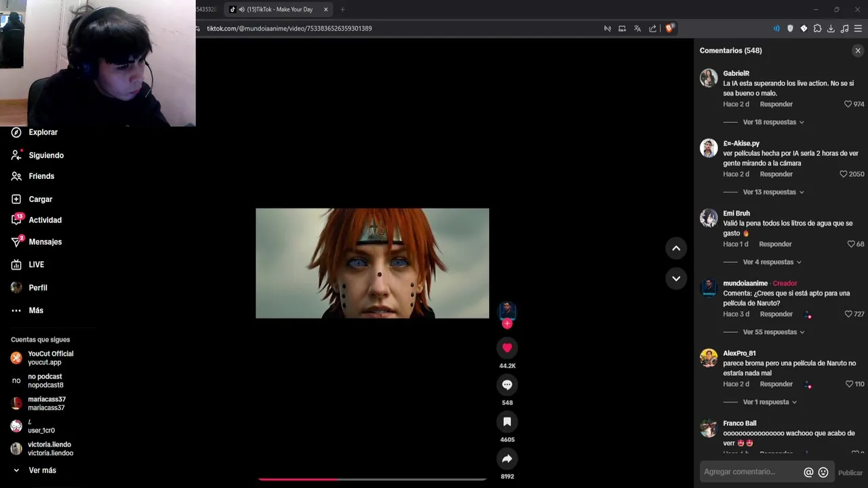Go to previous video with up arrow
Viewport: 868px width, 488px height.
[x=676, y=248]
